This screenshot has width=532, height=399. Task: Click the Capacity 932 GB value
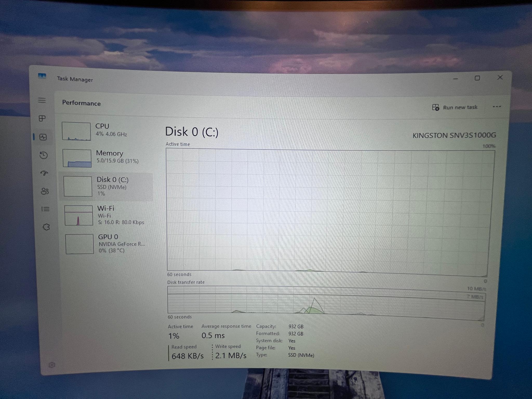coord(296,327)
